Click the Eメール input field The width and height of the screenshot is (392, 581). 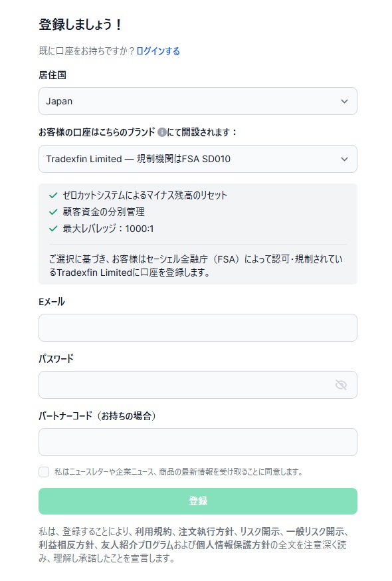[196, 328]
